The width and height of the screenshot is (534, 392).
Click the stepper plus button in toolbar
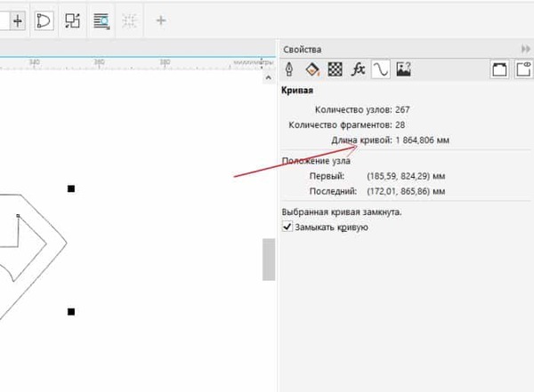(x=18, y=20)
